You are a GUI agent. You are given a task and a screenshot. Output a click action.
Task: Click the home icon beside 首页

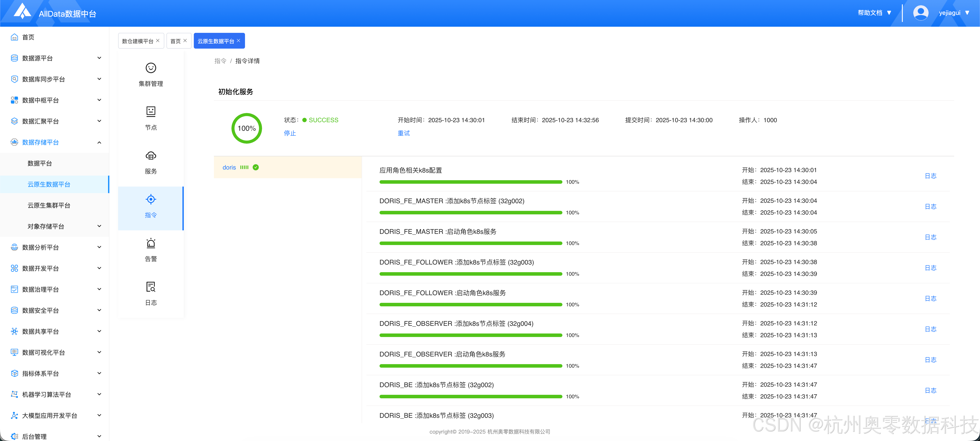coord(14,37)
